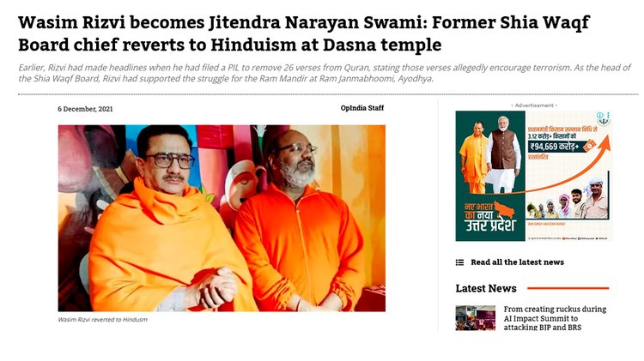
Task: Click the OpIndia Staff author name
Action: coord(361,108)
